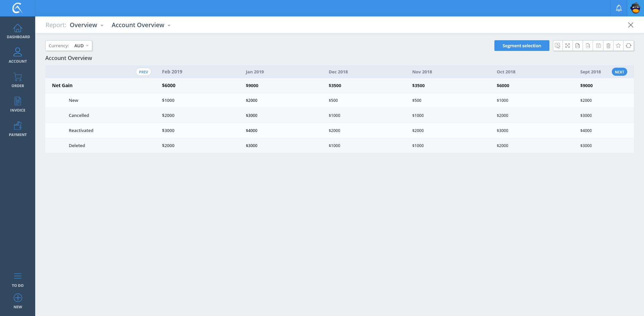This screenshot has height=316, width=644.
Task: Mark report as favorite with star
Action: (619, 46)
